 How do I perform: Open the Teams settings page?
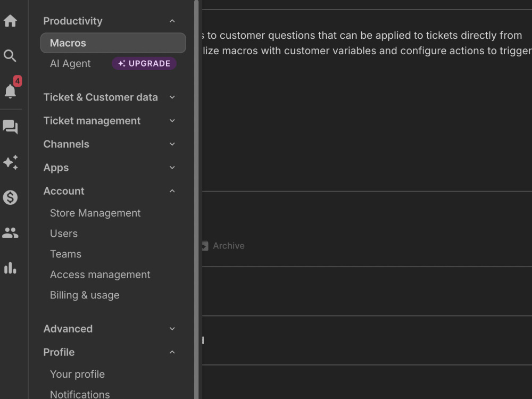[65, 254]
